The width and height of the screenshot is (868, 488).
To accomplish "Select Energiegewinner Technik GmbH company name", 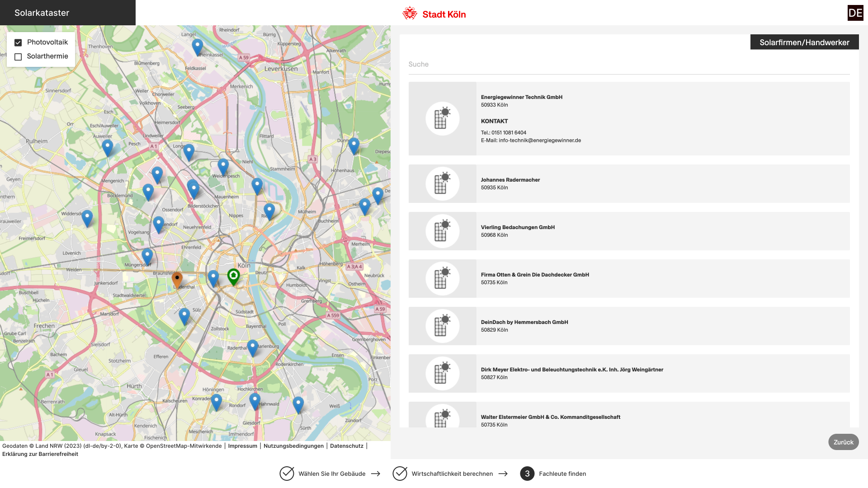I will pyautogui.click(x=521, y=97).
